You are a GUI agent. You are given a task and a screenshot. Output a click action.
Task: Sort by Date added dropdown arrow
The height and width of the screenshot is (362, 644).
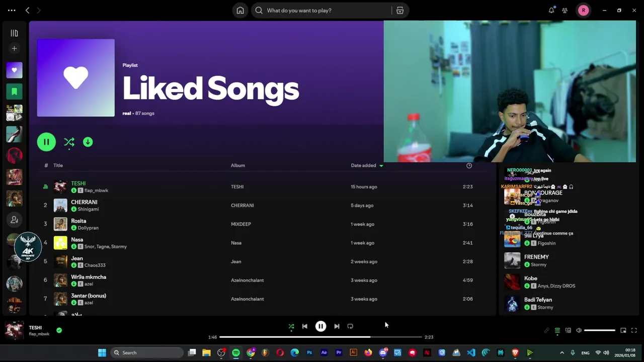click(381, 165)
